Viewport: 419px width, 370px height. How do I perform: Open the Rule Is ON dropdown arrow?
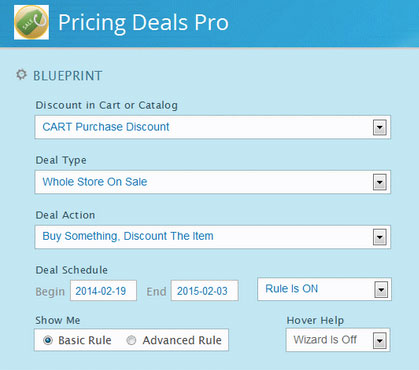[381, 290]
